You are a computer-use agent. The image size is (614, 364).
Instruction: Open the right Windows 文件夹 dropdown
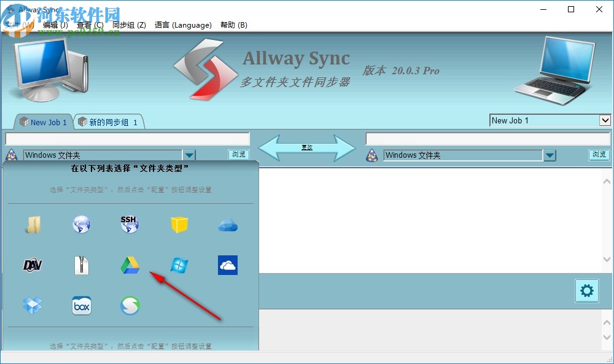point(550,155)
